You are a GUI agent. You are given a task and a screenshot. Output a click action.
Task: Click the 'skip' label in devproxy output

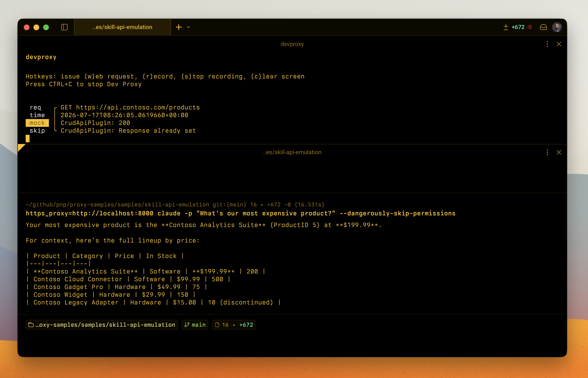[37, 131]
